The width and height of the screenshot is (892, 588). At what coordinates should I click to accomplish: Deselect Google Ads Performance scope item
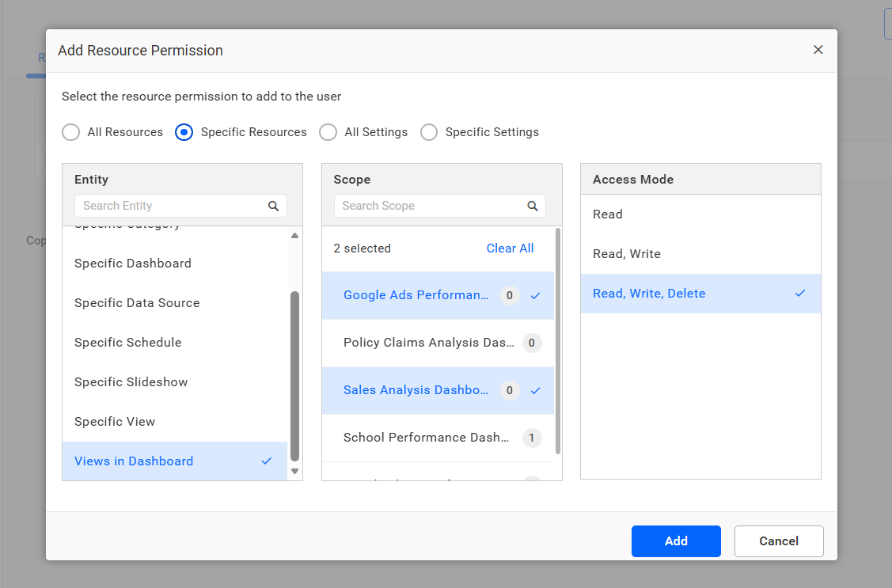[438, 295]
